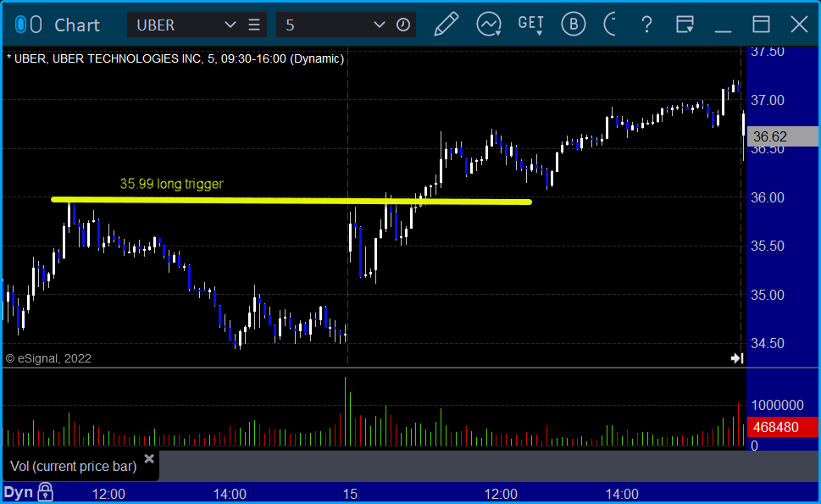Click the Vol (current price bar) label
821x504 pixels.
[74, 466]
